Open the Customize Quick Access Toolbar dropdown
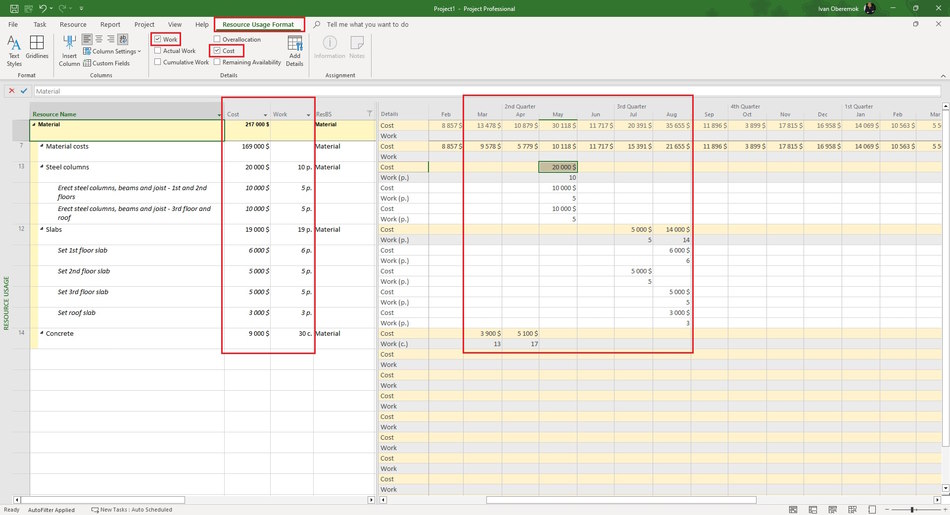 coord(81,8)
